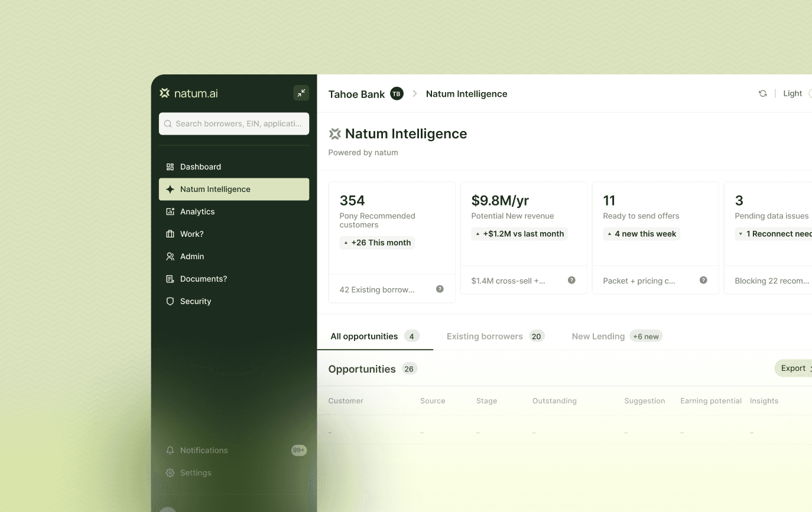Click the 4 new this week chip
The height and width of the screenshot is (512, 812).
(x=641, y=234)
